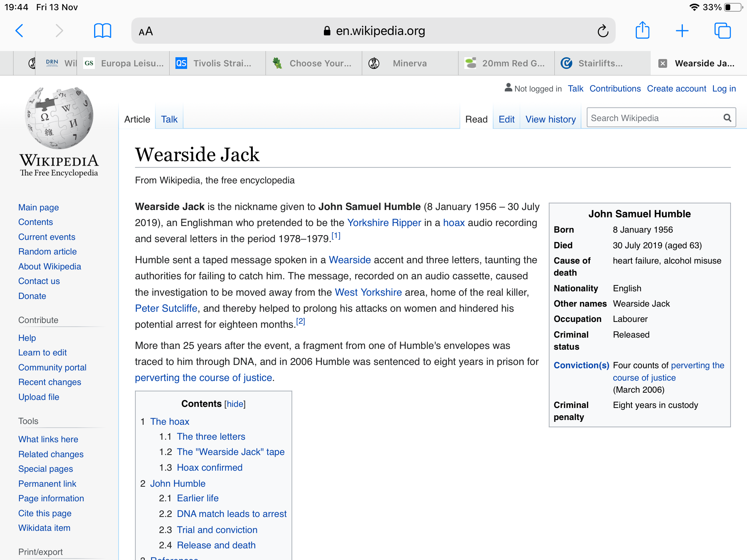Jump to Release and death section
This screenshot has height=560, width=747.
216,545
